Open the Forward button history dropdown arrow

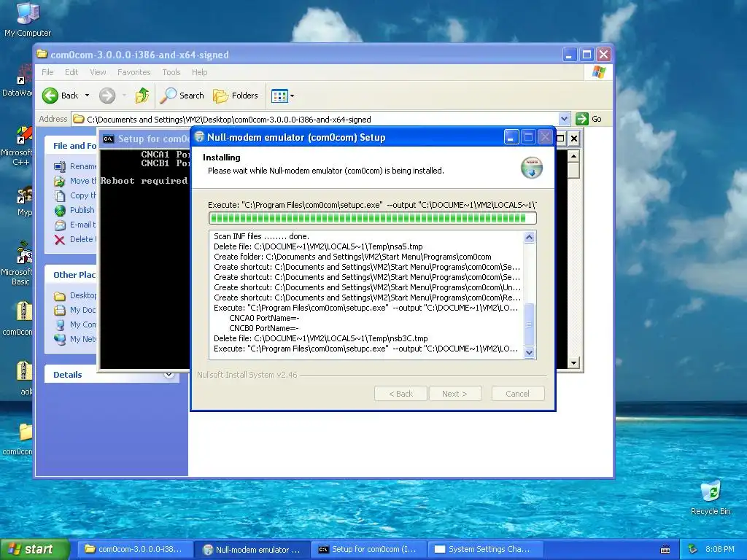(x=124, y=96)
